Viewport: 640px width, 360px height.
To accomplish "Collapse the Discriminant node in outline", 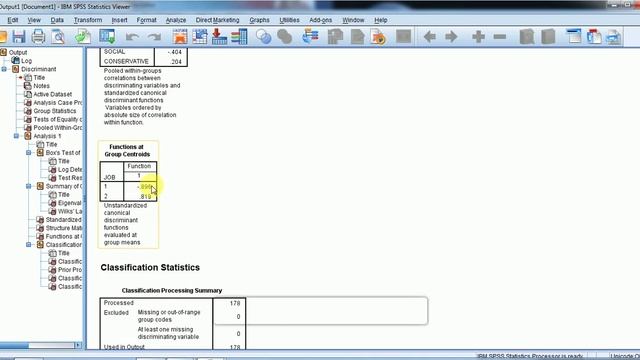I will click(x=4, y=69).
